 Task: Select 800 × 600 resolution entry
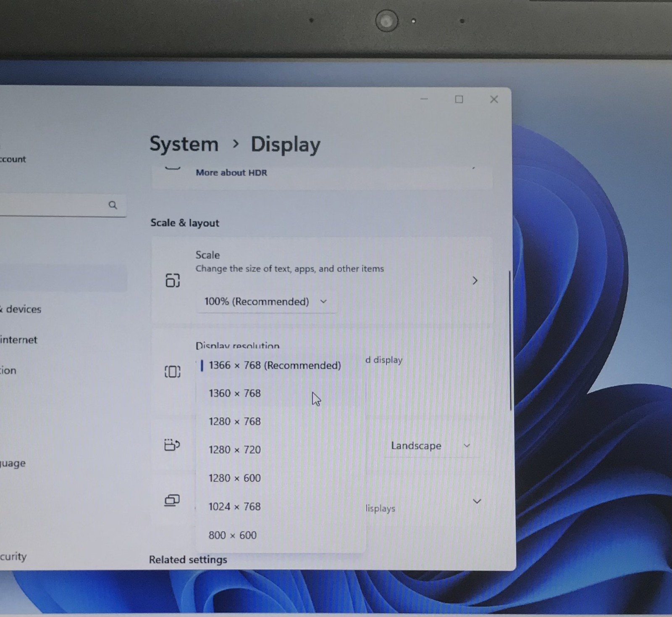click(280, 535)
